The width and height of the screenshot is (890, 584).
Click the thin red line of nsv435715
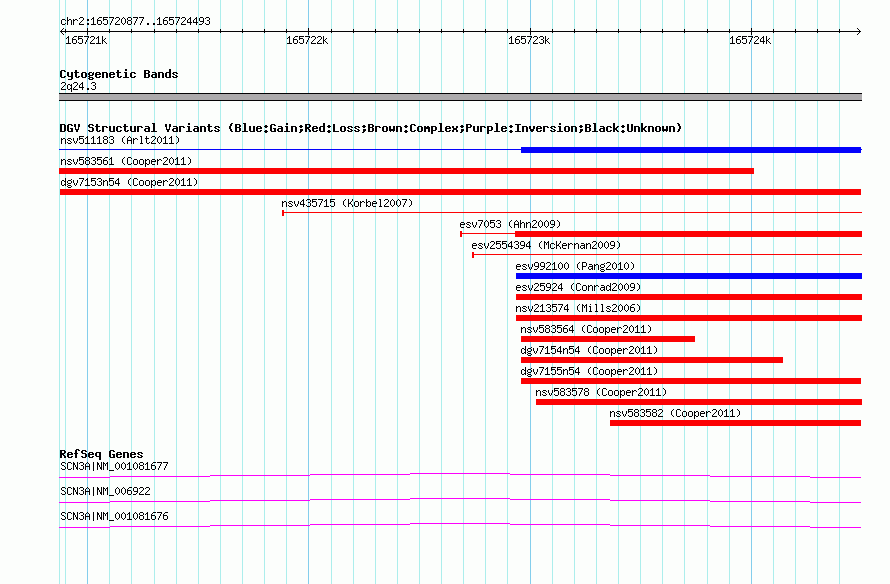[572, 213]
